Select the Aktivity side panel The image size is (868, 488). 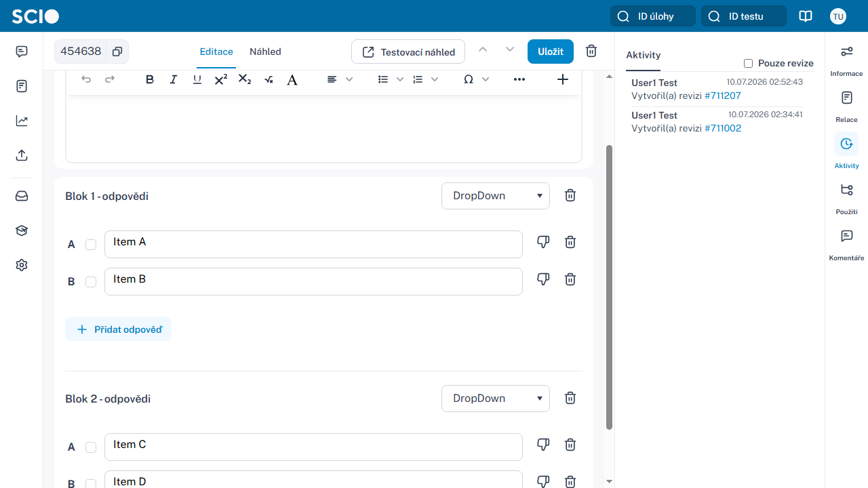click(846, 152)
